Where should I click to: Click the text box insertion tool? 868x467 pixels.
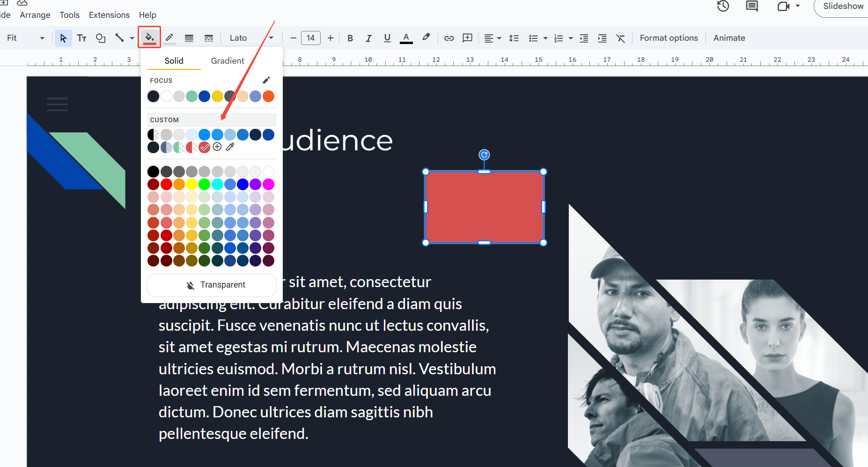click(82, 38)
